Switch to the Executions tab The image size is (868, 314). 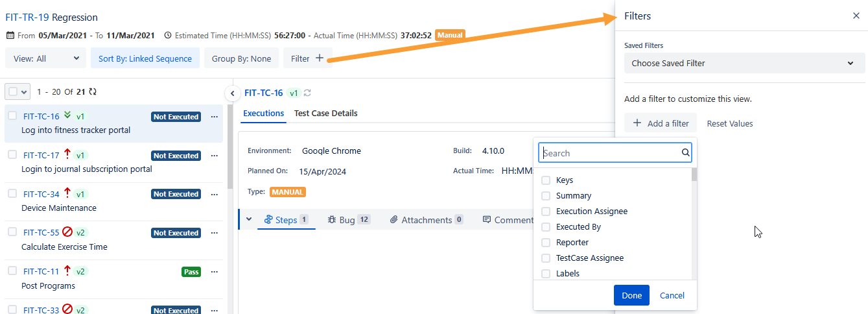click(x=264, y=113)
